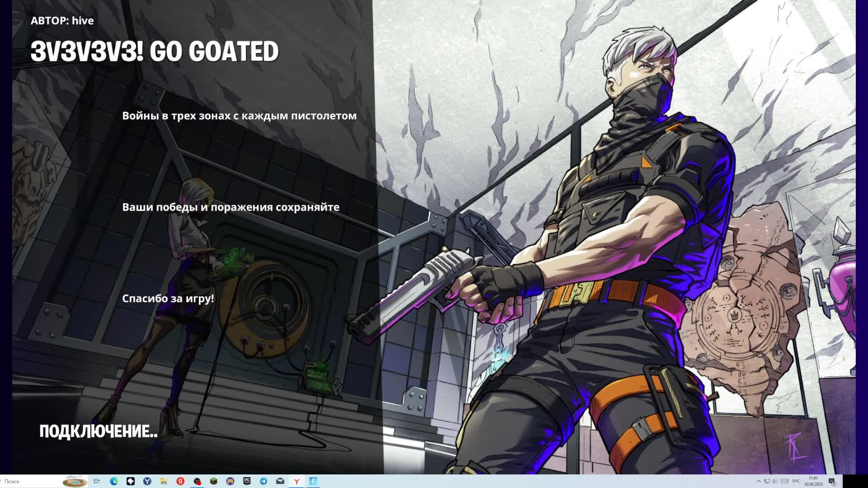Viewport: 868px width, 488px height.
Task: Open the Mail envelope icon
Action: coord(280,481)
